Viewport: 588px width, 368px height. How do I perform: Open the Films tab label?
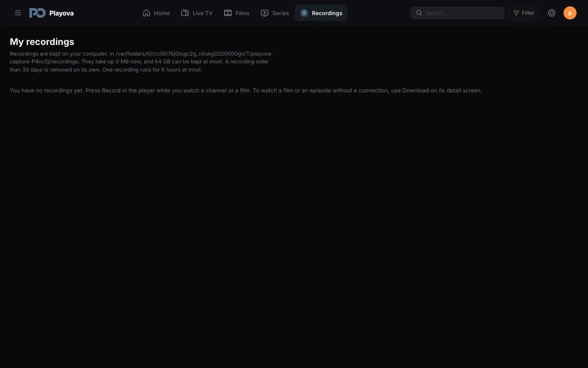243,13
